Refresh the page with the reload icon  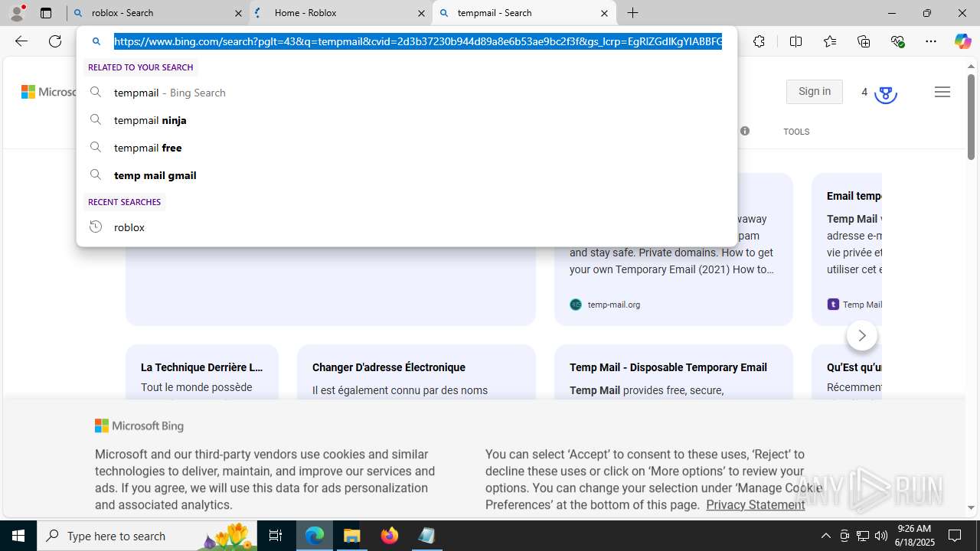[x=55, y=41]
